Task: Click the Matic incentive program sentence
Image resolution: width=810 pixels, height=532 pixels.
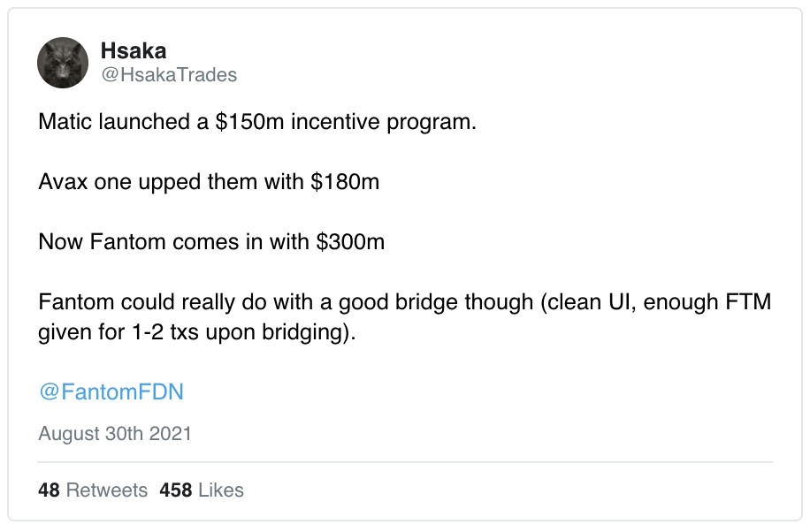Action: (x=257, y=122)
